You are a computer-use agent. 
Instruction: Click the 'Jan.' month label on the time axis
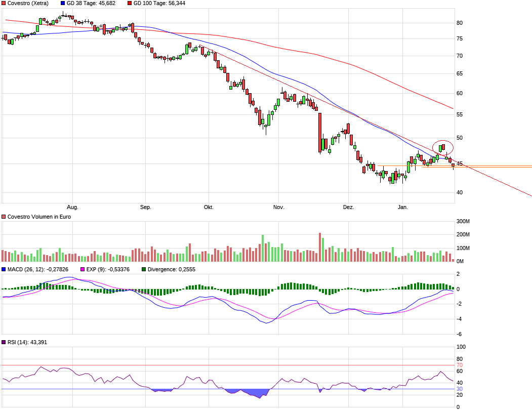[x=403, y=208]
